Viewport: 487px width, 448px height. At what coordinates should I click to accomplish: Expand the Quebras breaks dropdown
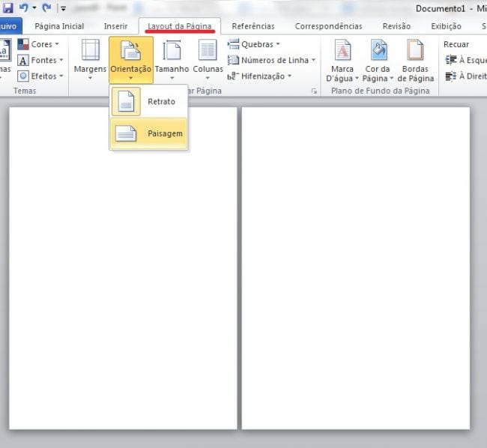pyautogui.click(x=254, y=44)
